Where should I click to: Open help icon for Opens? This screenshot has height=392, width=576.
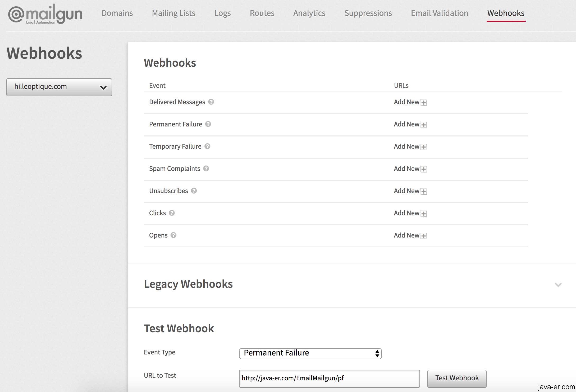173,235
